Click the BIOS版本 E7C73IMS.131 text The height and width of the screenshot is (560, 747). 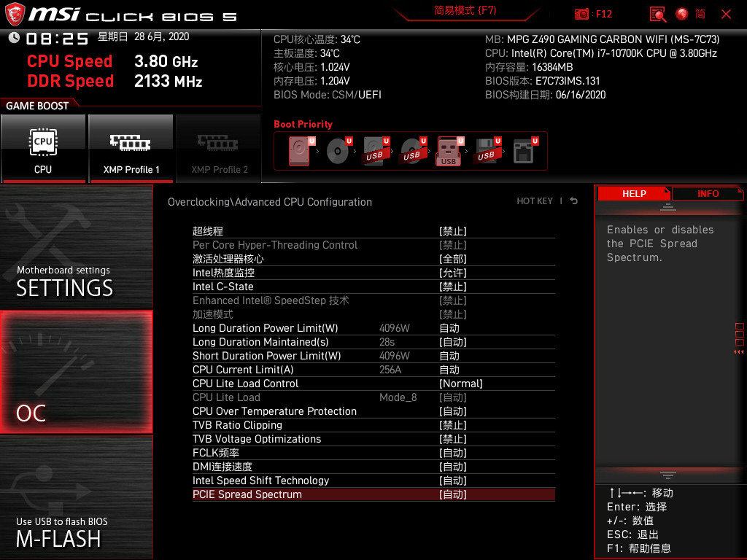pyautogui.click(x=542, y=81)
